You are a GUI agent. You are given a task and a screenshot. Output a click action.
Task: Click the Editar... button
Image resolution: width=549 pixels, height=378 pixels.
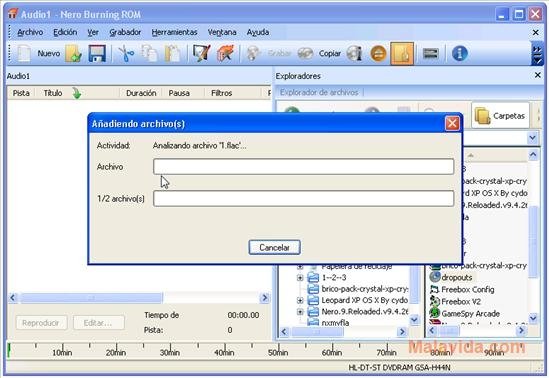(98, 323)
